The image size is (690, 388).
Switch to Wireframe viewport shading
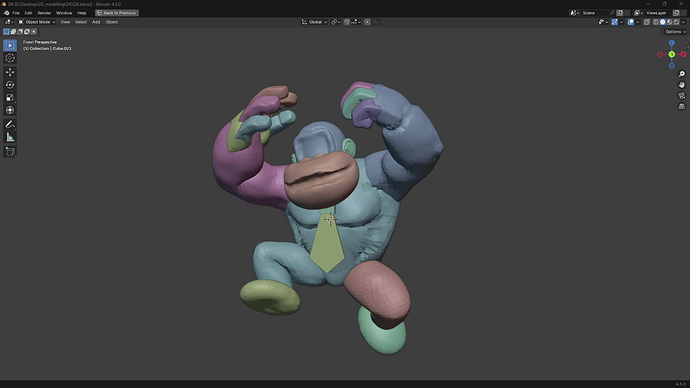click(x=656, y=22)
